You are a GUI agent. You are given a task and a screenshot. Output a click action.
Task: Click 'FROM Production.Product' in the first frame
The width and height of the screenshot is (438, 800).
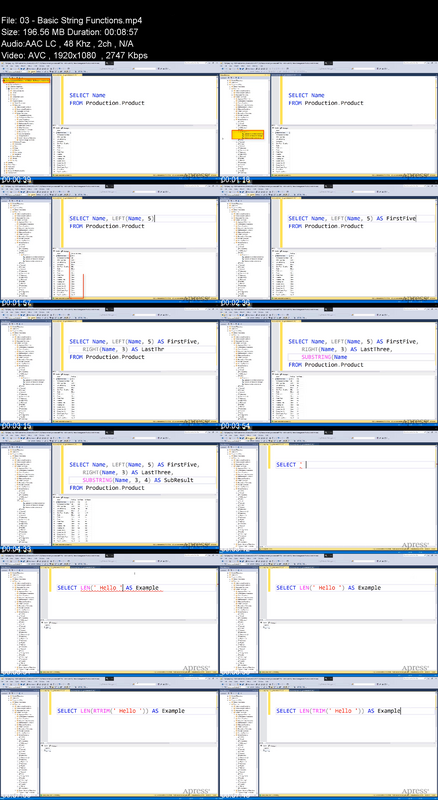coord(107,103)
